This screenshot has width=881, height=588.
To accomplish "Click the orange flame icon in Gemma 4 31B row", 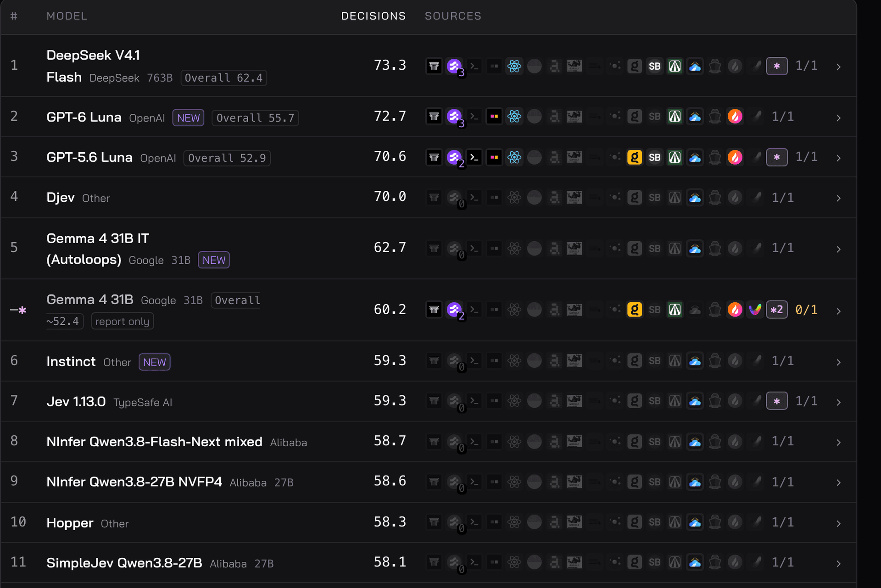I will pos(735,310).
